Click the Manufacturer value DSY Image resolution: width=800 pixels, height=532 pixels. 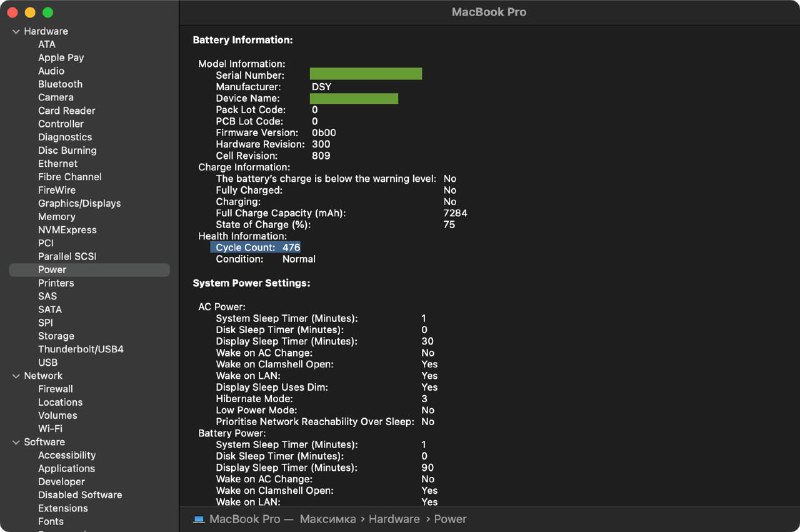(321, 87)
